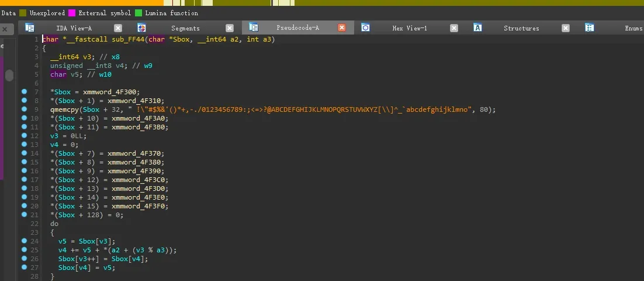Click the Pseudocode-A tab icon
Screen dimensions: 644x281
tap(254, 28)
